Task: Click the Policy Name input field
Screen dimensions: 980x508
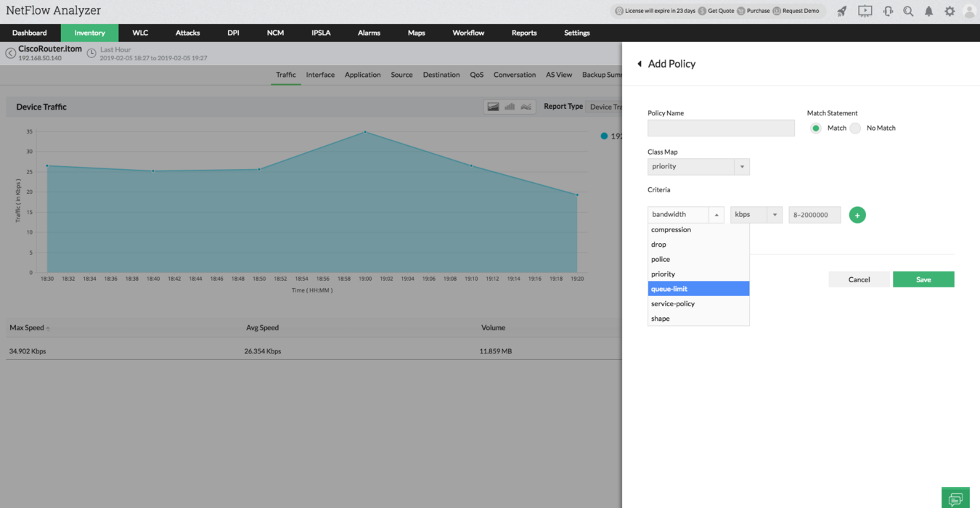Action: 720,128
